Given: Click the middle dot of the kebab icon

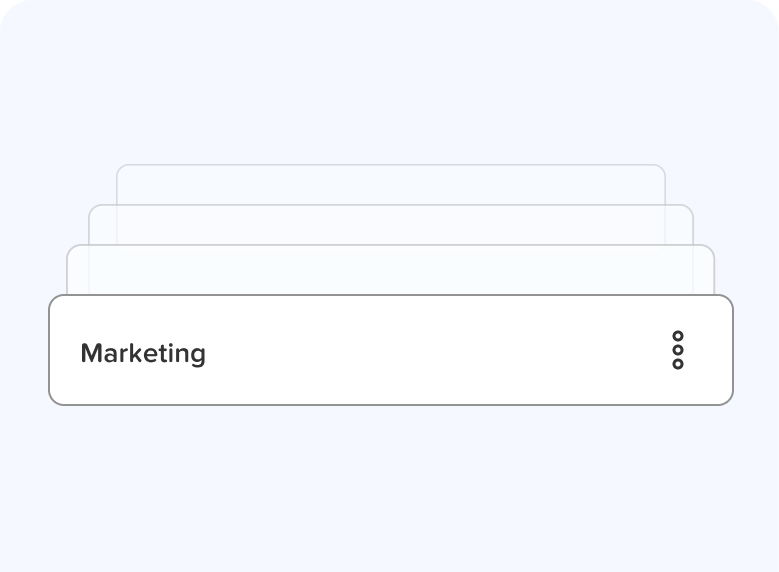Looking at the screenshot, I should [678, 350].
